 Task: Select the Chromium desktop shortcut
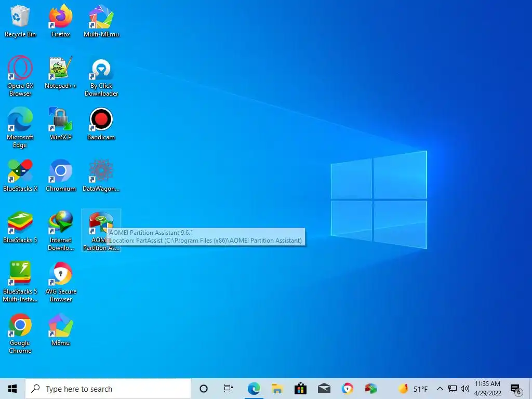[61, 176]
